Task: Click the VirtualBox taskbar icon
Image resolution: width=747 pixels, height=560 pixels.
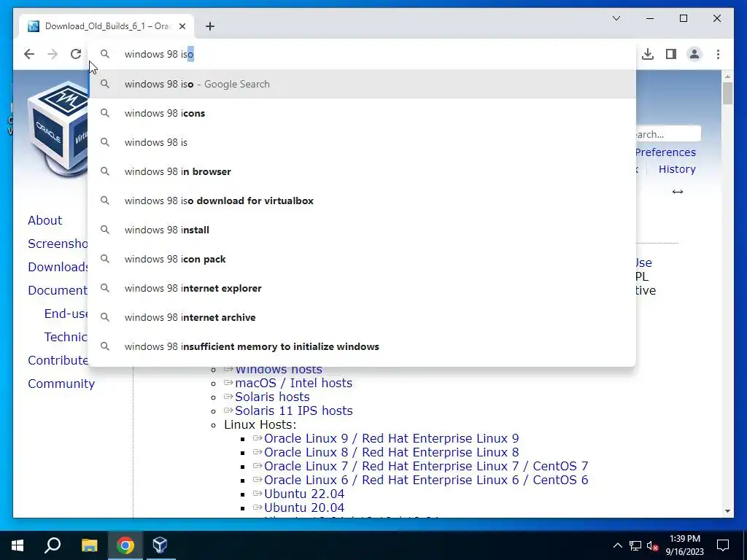Action: click(x=160, y=545)
